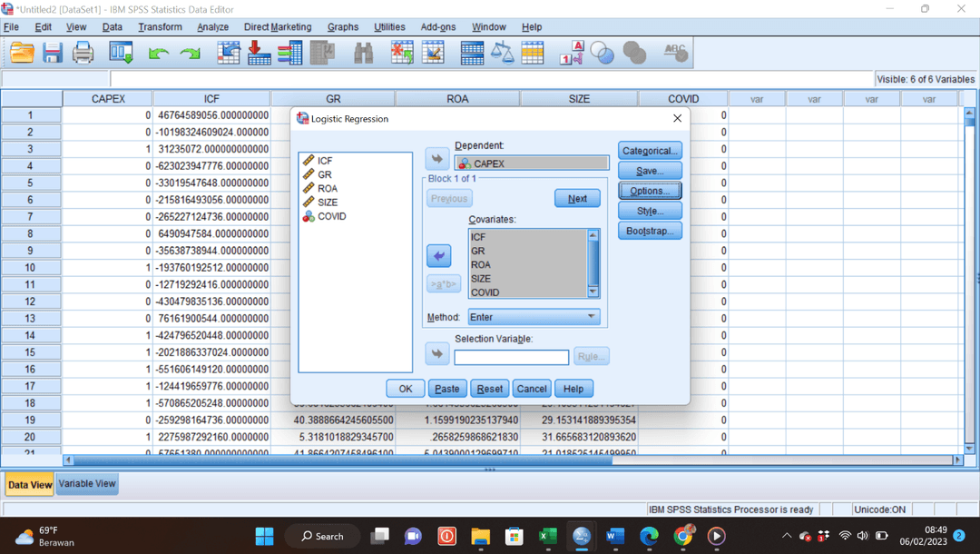980x554 pixels.
Task: Open data document folder icon
Action: pyautogui.click(x=22, y=54)
